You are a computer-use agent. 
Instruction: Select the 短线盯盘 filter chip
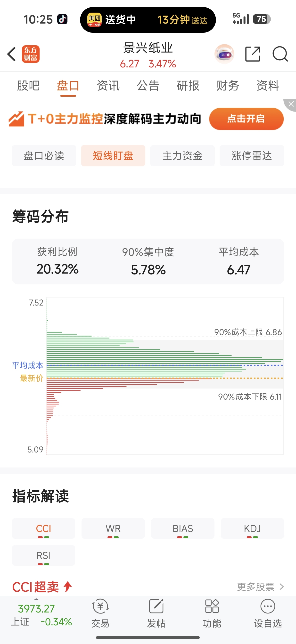pos(113,156)
